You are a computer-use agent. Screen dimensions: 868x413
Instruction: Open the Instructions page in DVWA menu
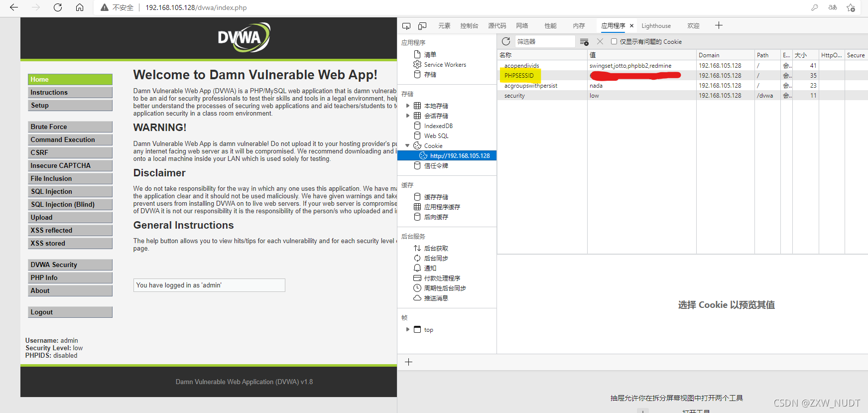(x=70, y=92)
